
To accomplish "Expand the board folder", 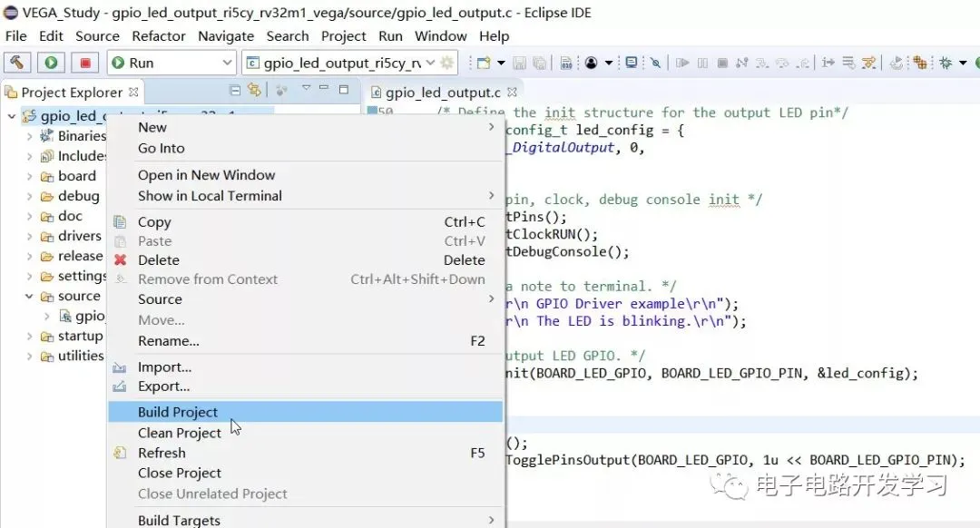I will coord(29,176).
